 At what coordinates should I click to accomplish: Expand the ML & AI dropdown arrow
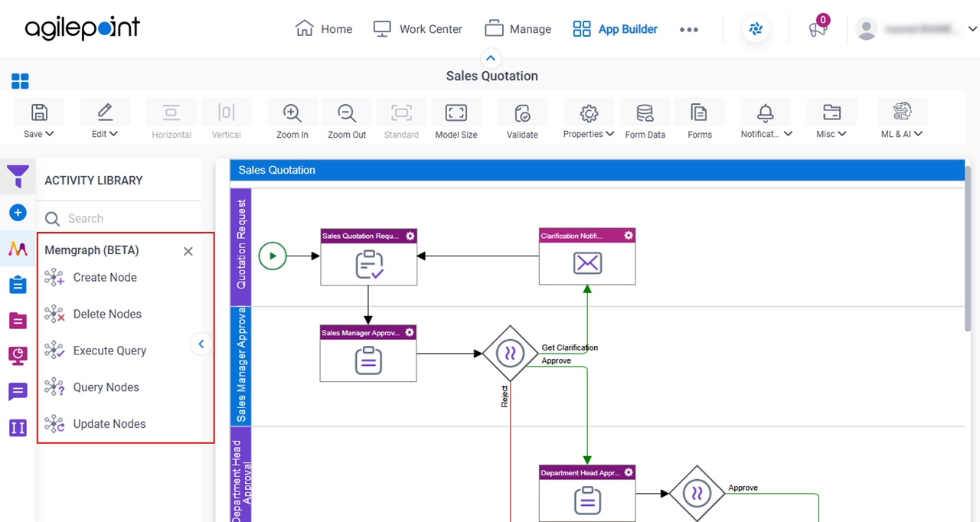click(x=918, y=134)
